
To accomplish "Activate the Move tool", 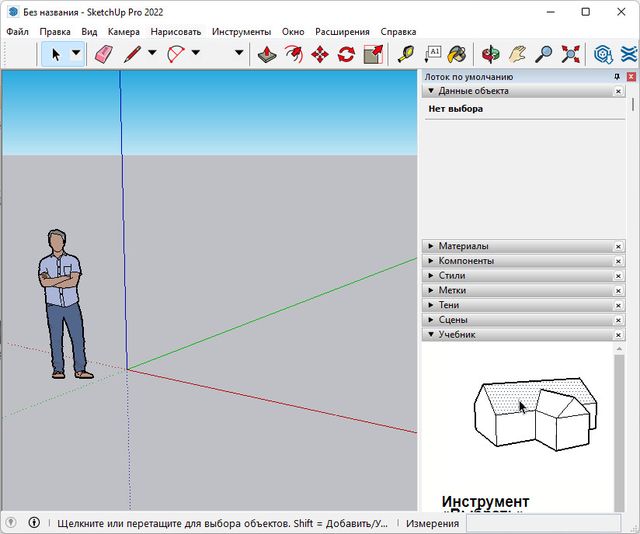I will pyautogui.click(x=320, y=54).
